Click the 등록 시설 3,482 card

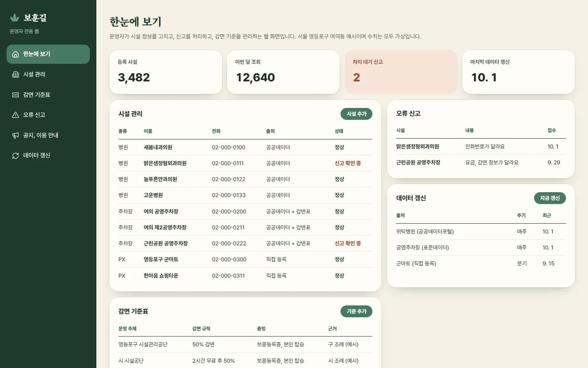pyautogui.click(x=166, y=72)
